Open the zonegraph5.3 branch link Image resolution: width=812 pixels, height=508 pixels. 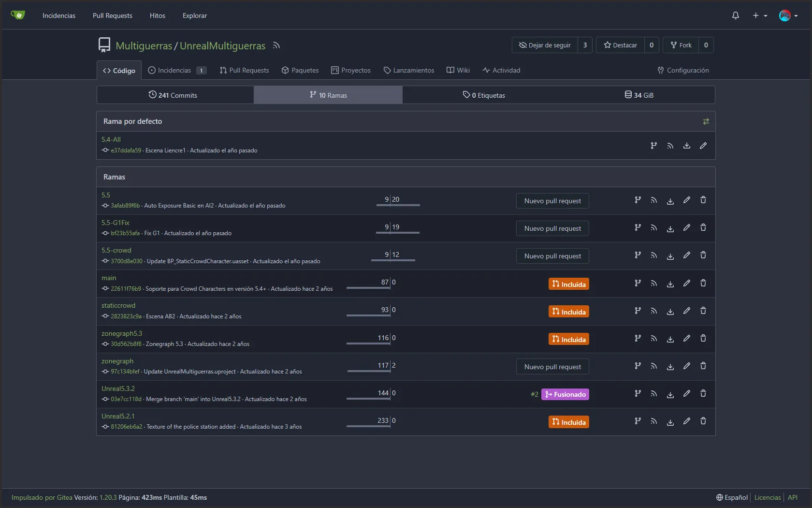pos(122,333)
